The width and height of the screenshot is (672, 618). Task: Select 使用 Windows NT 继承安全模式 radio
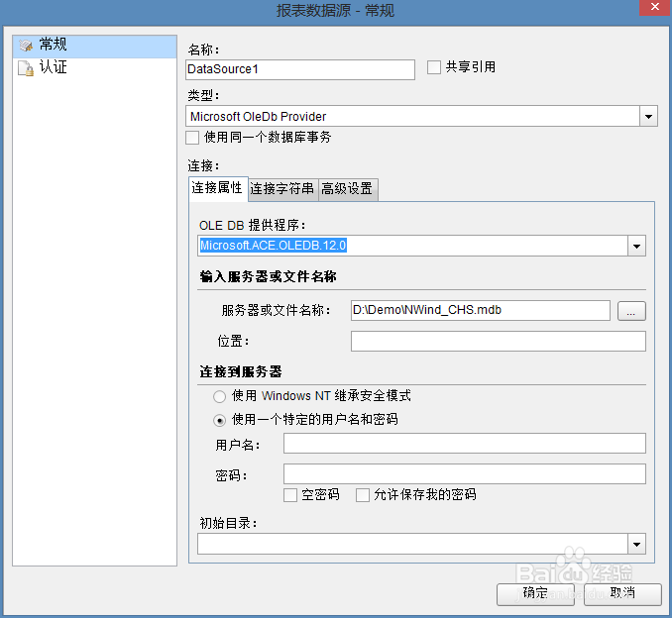(x=219, y=396)
